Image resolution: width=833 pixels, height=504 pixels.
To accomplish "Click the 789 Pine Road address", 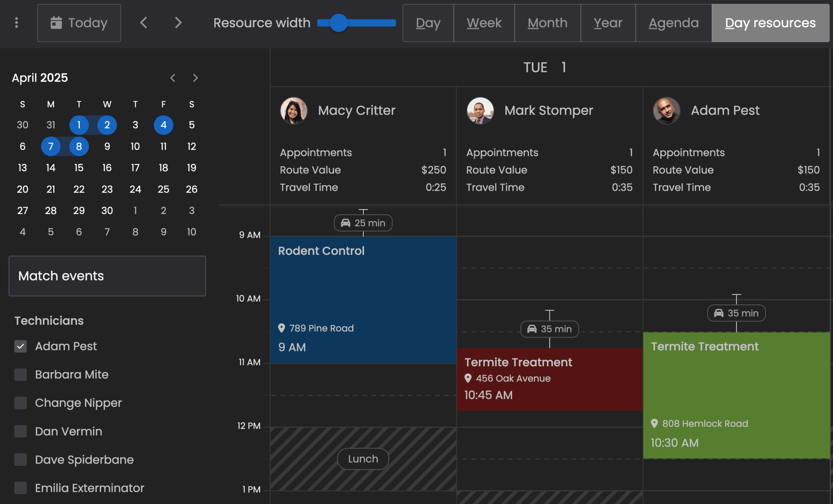I will click(321, 328).
